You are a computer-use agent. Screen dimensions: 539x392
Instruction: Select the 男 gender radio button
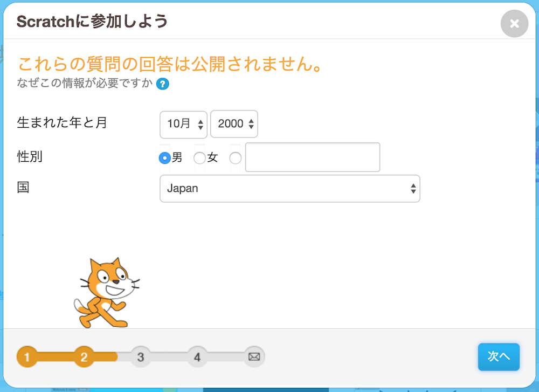point(165,158)
